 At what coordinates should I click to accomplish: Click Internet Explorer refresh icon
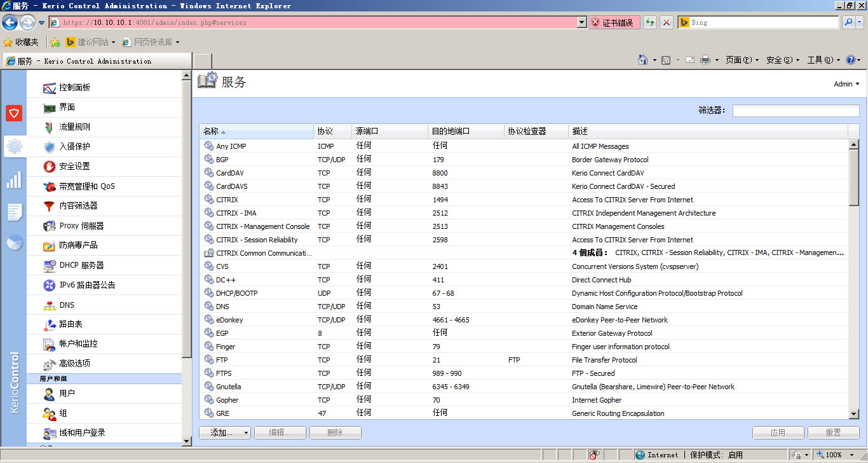coord(649,22)
